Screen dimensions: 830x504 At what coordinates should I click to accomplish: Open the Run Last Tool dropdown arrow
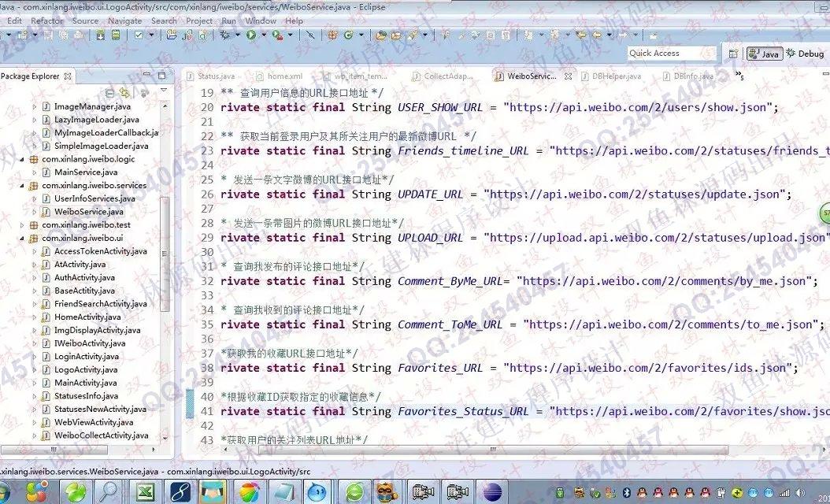(290, 35)
